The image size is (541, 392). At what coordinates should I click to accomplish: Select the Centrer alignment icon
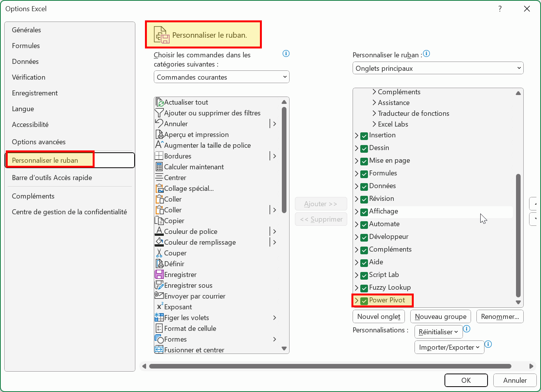pos(159,178)
